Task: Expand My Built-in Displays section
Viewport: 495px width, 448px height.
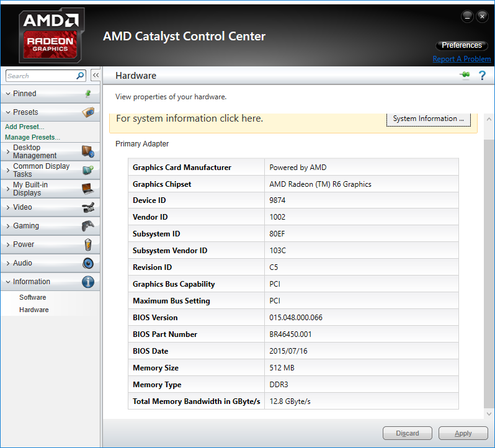Action: [x=8, y=189]
